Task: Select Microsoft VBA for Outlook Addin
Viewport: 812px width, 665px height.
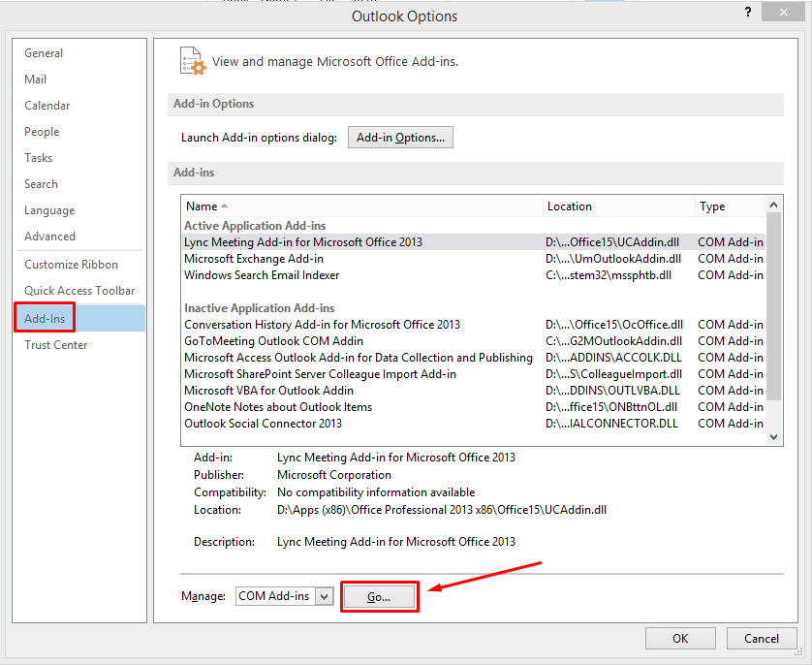Action: 473,391
